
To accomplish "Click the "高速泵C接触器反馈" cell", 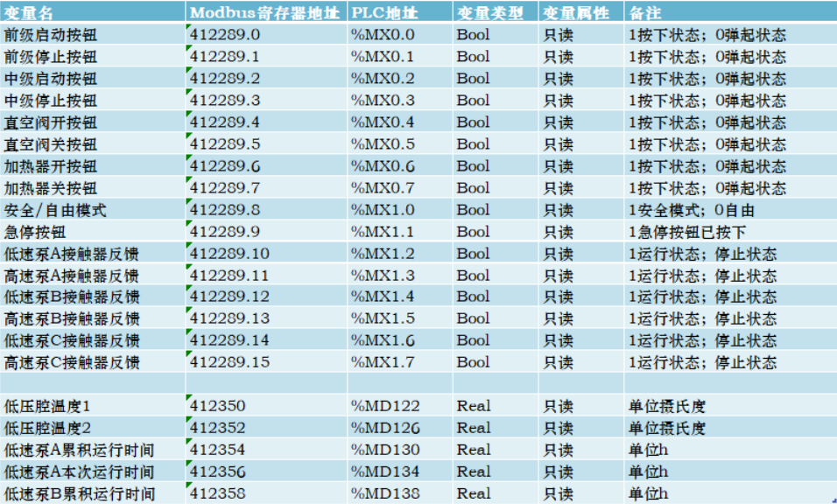I will coord(72,362).
